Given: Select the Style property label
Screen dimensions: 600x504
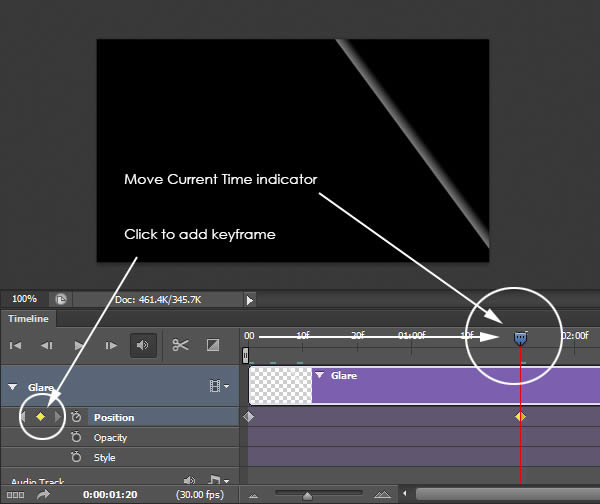Looking at the screenshot, I should point(104,457).
